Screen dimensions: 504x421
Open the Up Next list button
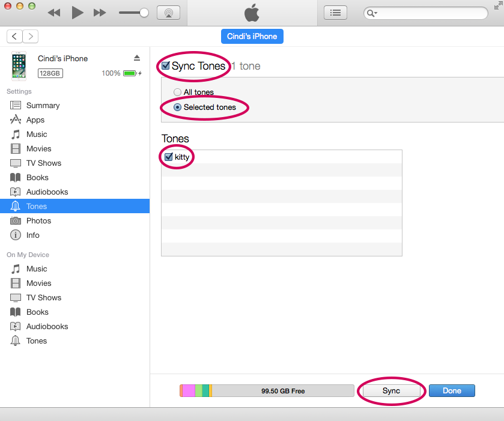335,13
